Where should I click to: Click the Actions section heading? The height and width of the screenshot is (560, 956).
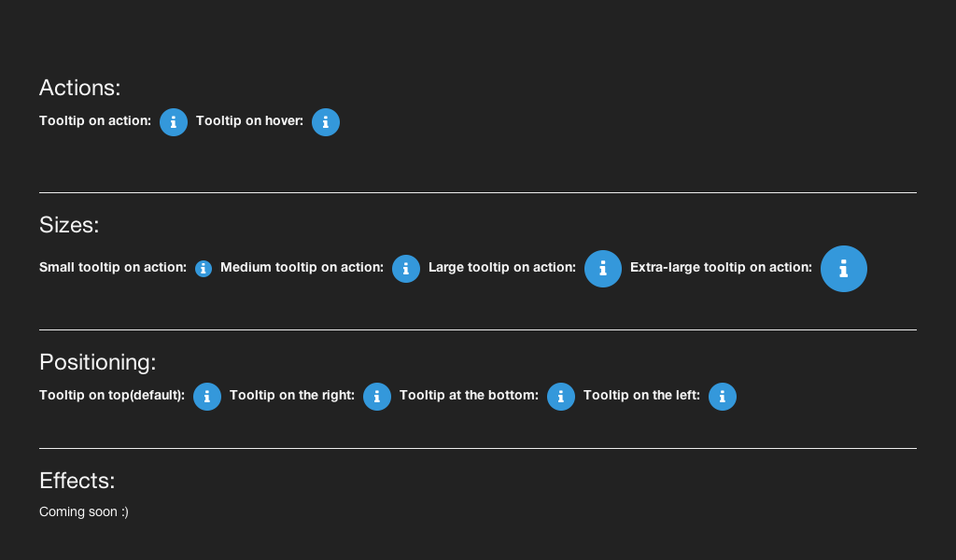79,88
